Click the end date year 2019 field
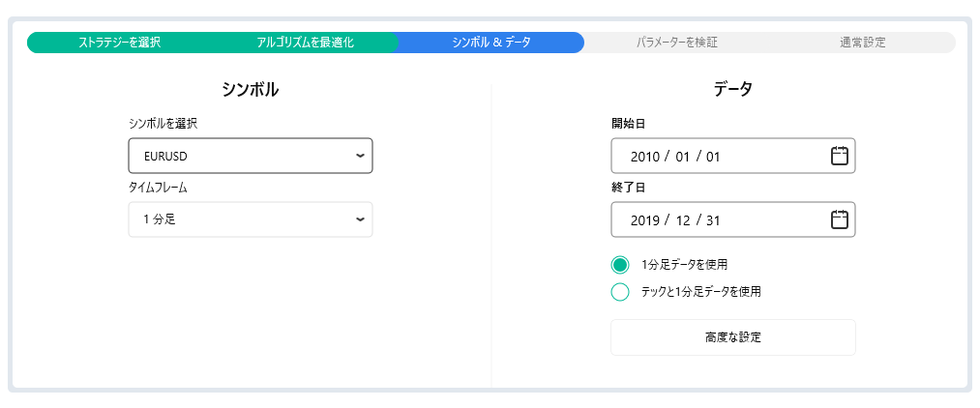The image size is (980, 408). tap(644, 219)
